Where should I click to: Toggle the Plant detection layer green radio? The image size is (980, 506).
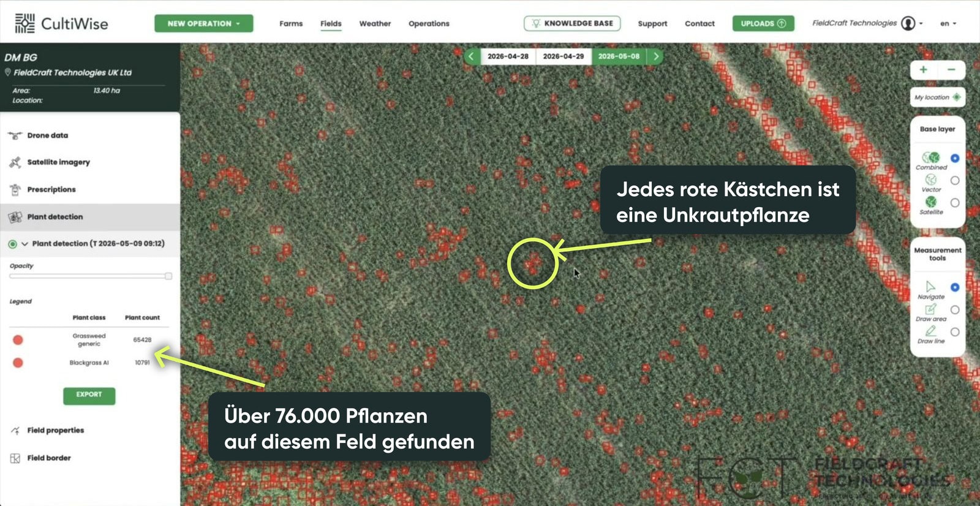click(12, 244)
